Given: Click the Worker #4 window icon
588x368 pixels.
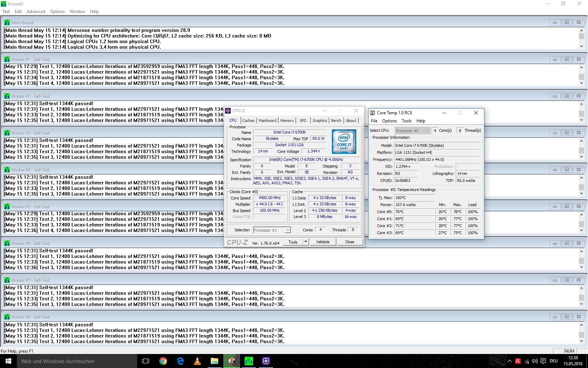Looking at the screenshot, I should (x=7, y=170).
